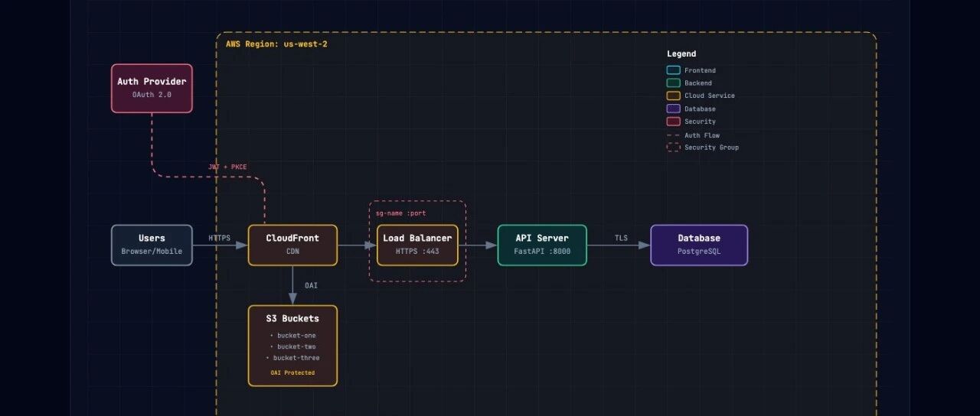
Task: Click the "AWS Region: us-west-2" label
Action: click(x=276, y=44)
